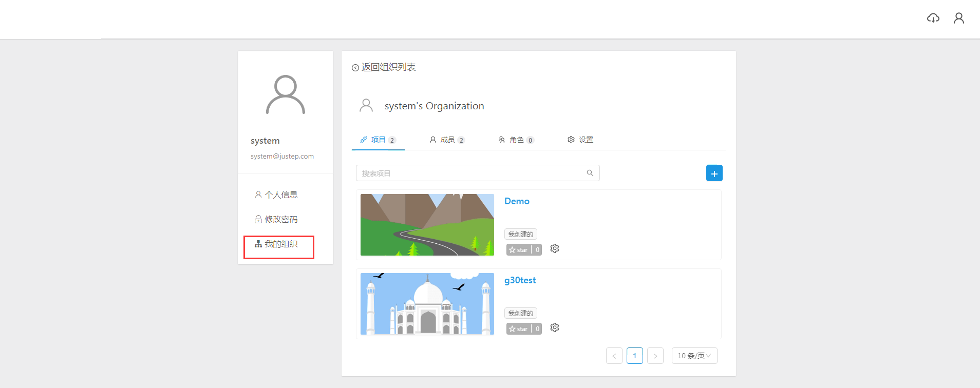Image resolution: width=980 pixels, height=388 pixels.
Task: Click the 我创建的 tag on Demo
Action: (x=521, y=234)
